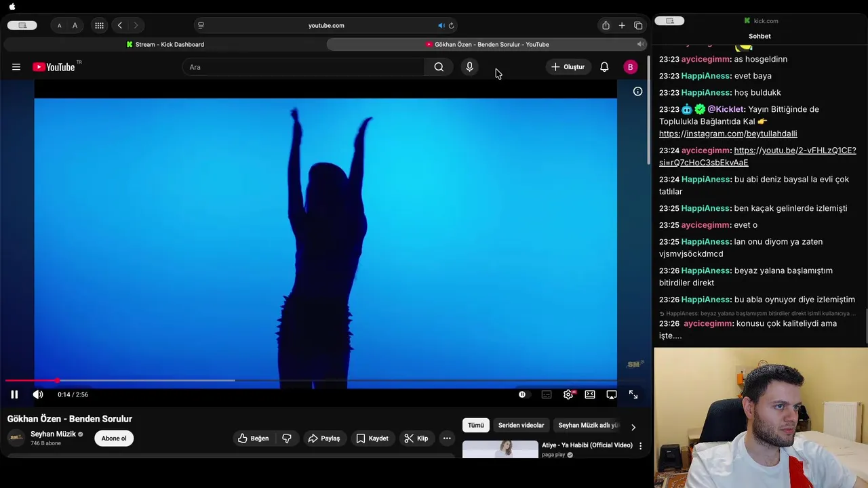Image resolution: width=868 pixels, height=488 pixels.
Task: Open the youtu.be link in Kick chat
Action: pyautogui.click(x=757, y=157)
